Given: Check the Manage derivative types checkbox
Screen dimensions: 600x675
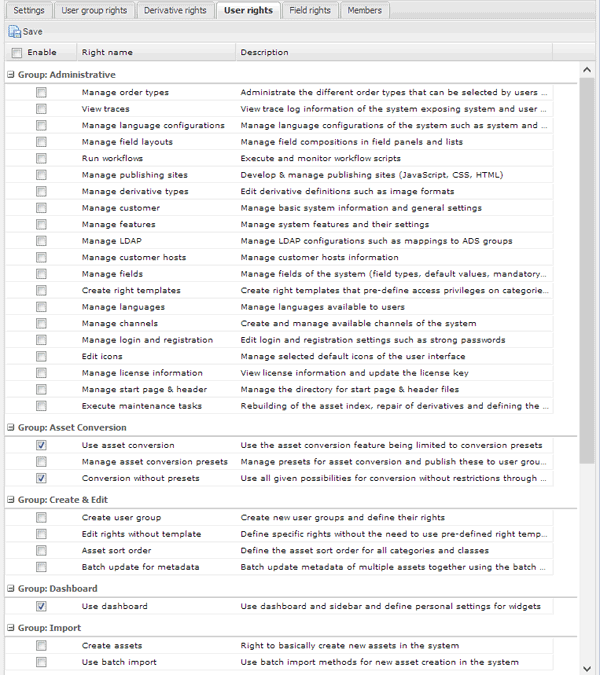Looking at the screenshot, I should point(41,192).
